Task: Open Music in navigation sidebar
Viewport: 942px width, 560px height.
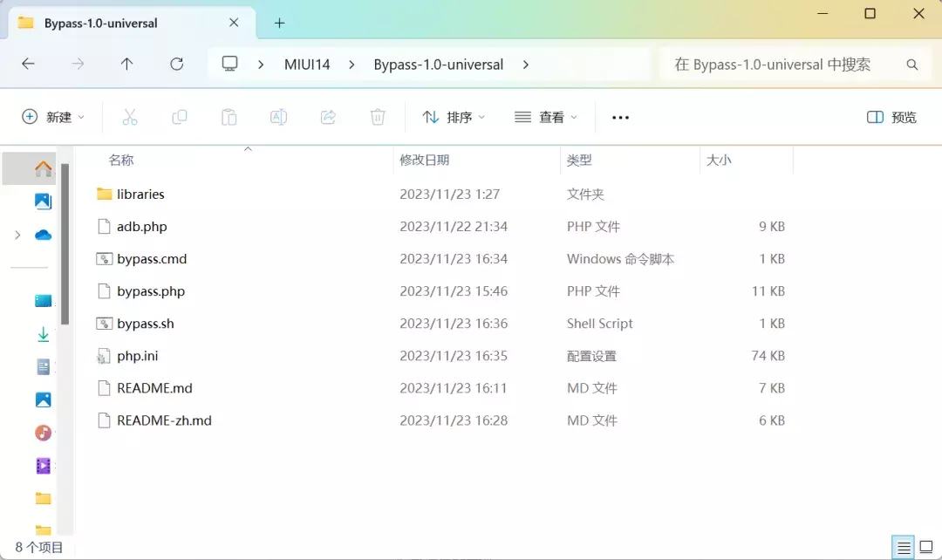Action: click(x=43, y=433)
